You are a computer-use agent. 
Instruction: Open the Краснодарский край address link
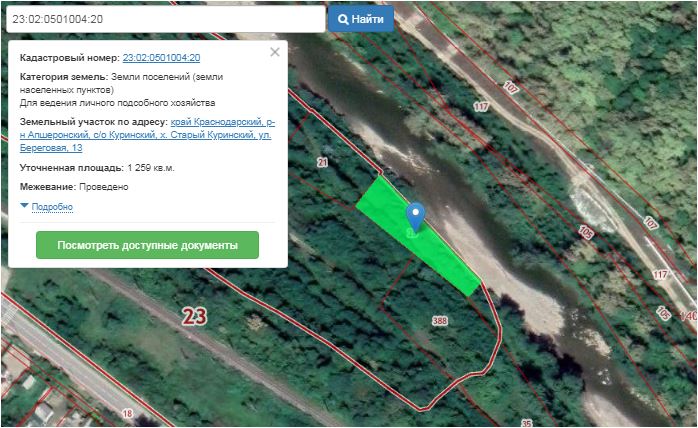[x=147, y=135]
